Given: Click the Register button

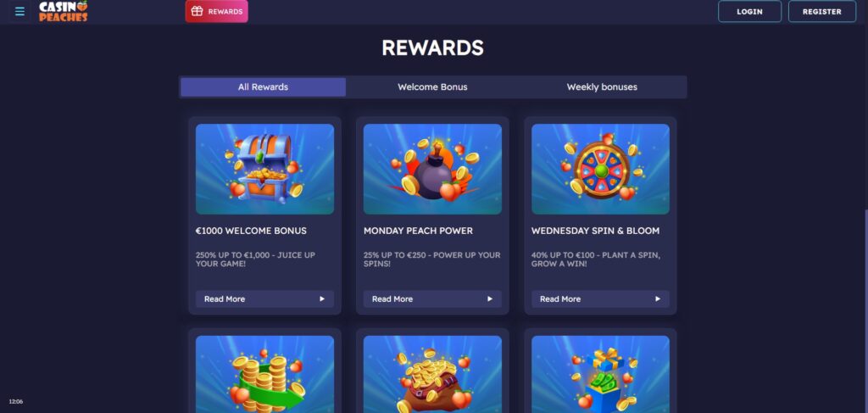Looking at the screenshot, I should click(822, 11).
